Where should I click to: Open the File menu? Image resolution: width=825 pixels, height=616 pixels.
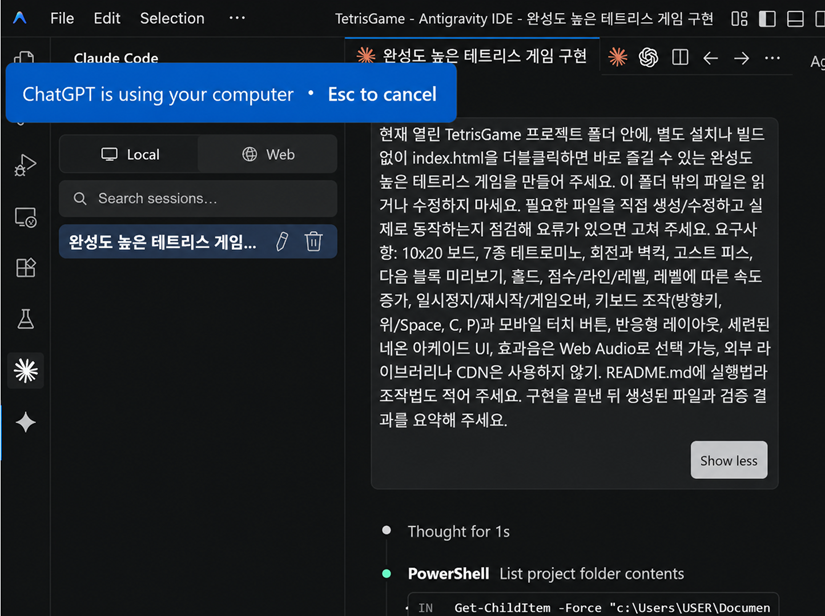62,18
